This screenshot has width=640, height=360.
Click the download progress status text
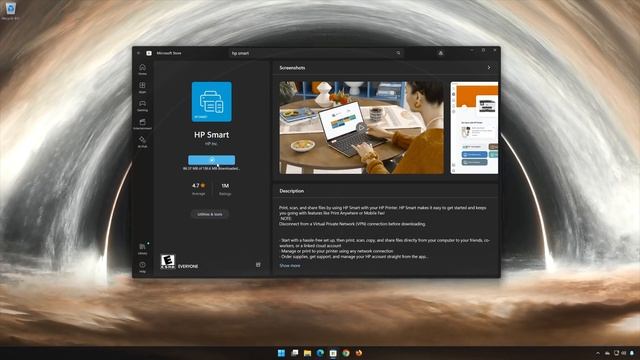pyautogui.click(x=211, y=168)
